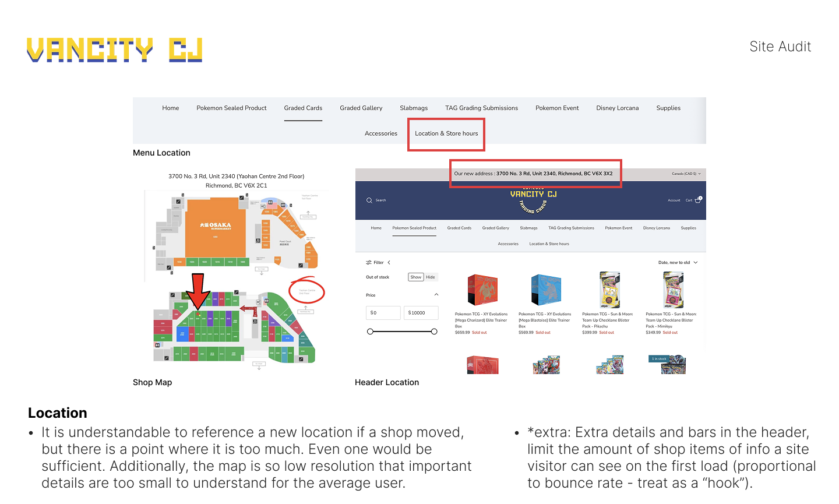Open the Account link in site header

pyautogui.click(x=674, y=200)
